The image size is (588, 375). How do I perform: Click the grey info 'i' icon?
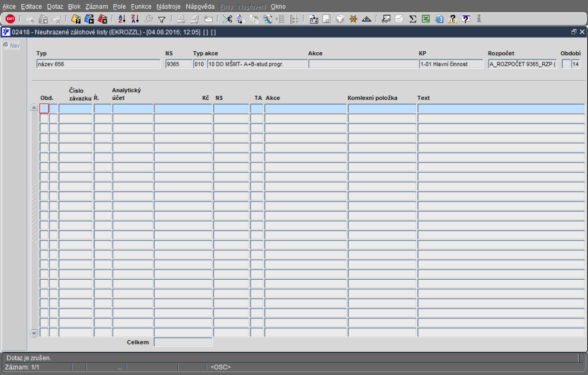point(479,18)
